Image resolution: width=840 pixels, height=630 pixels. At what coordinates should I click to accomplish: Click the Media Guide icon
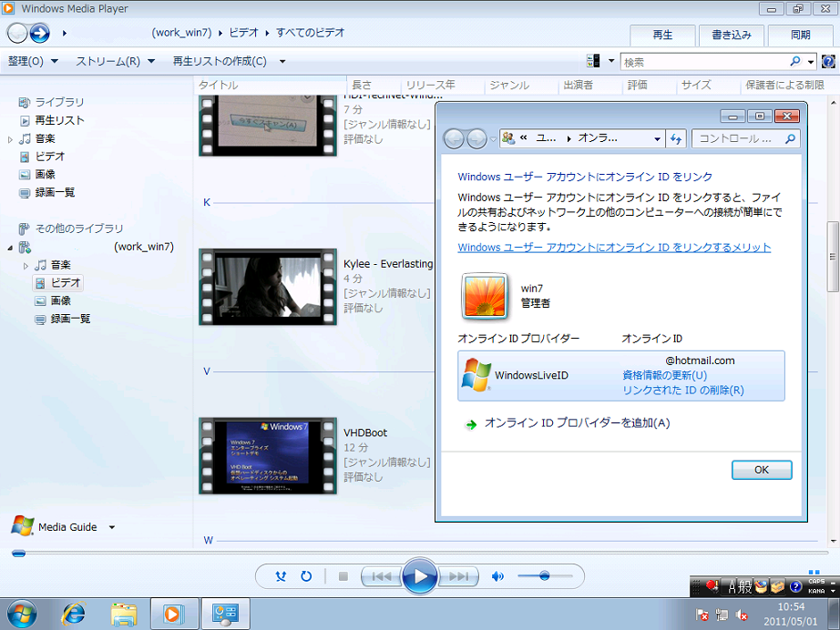click(23, 526)
